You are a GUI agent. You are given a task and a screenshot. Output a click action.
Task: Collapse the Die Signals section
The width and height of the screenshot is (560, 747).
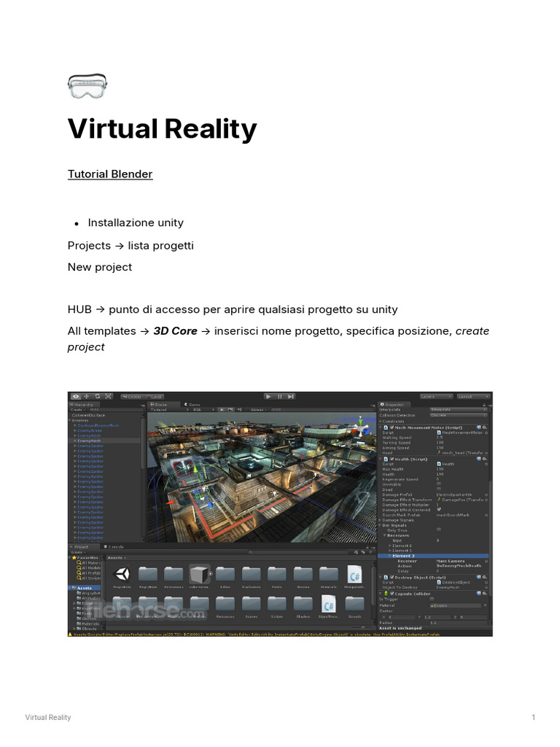(x=381, y=525)
